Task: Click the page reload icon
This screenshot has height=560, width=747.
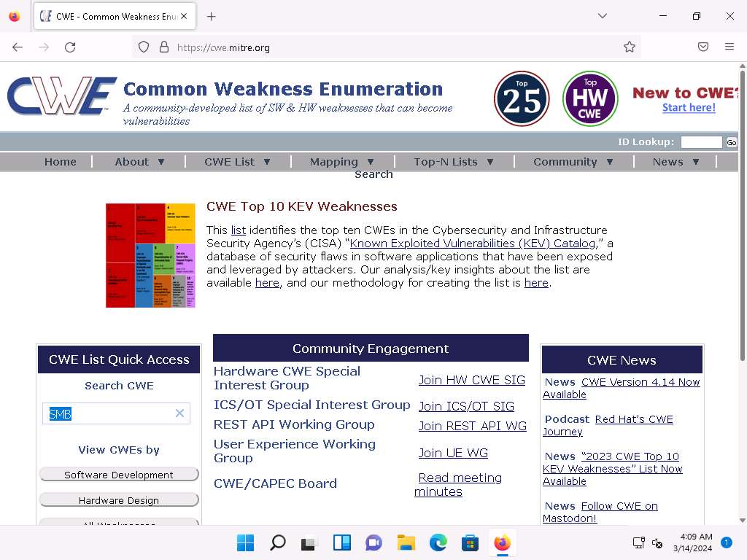Action: (x=70, y=47)
